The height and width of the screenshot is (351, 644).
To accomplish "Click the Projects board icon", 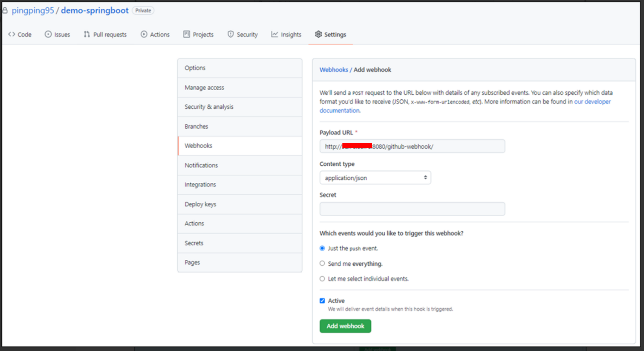I will (x=186, y=34).
